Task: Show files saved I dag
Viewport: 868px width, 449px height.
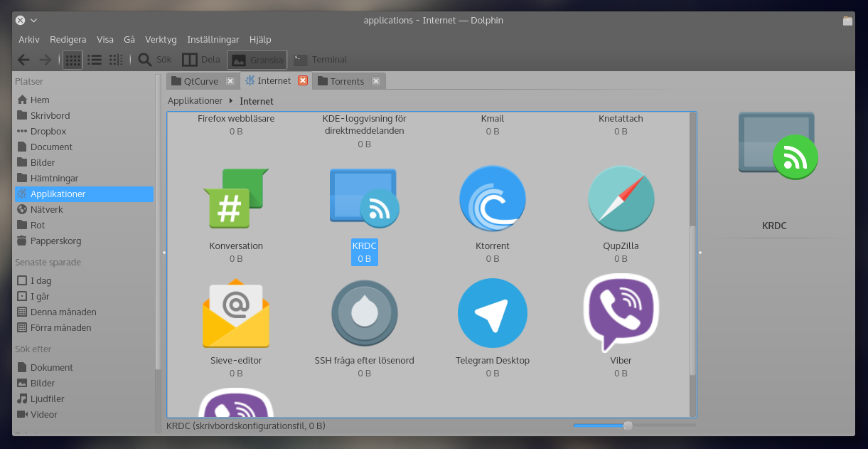Action: coord(84,281)
